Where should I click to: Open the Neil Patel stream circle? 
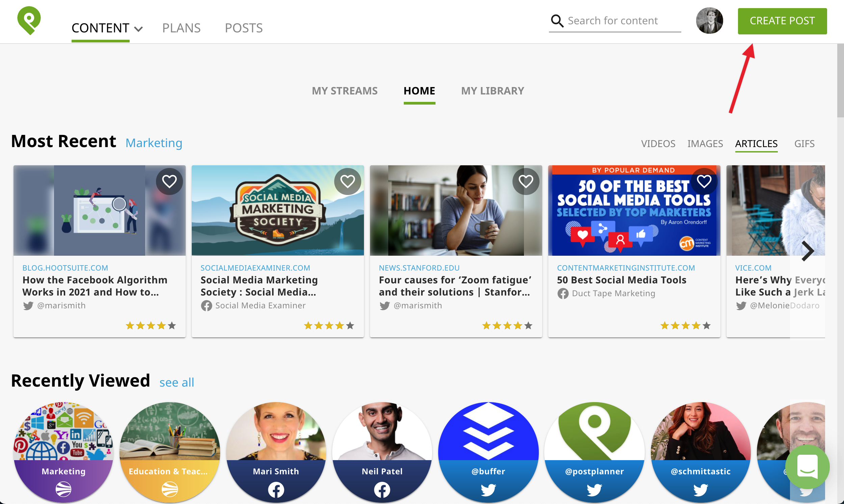click(382, 452)
